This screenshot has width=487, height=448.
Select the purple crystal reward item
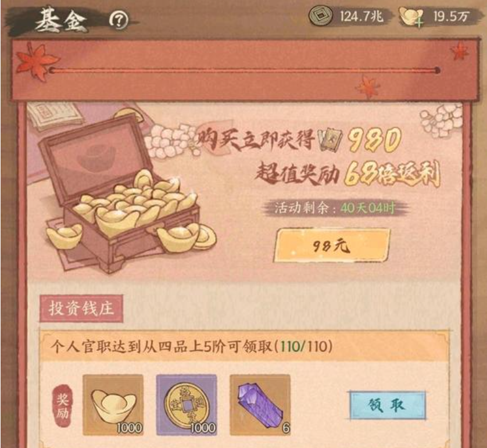click(x=260, y=404)
